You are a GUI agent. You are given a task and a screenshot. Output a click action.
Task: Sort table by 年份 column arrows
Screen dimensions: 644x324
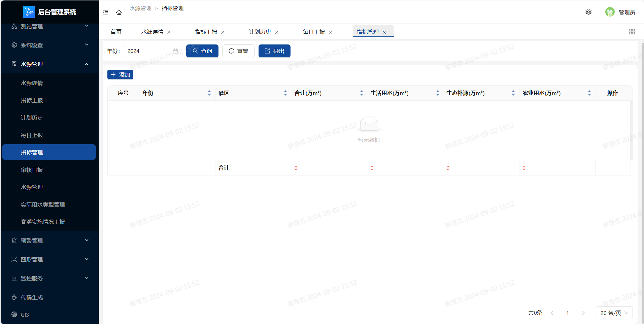pos(209,93)
